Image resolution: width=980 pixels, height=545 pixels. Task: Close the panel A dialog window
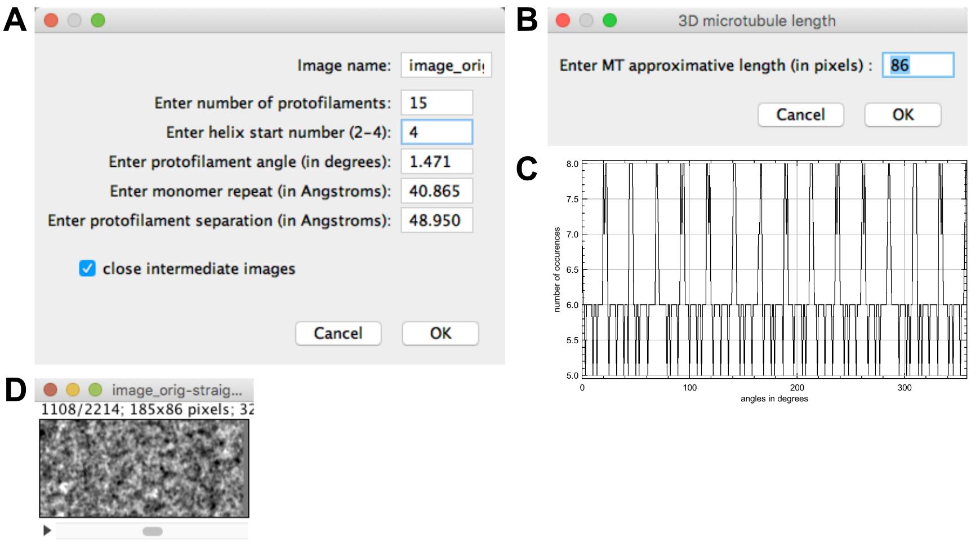coord(51,21)
